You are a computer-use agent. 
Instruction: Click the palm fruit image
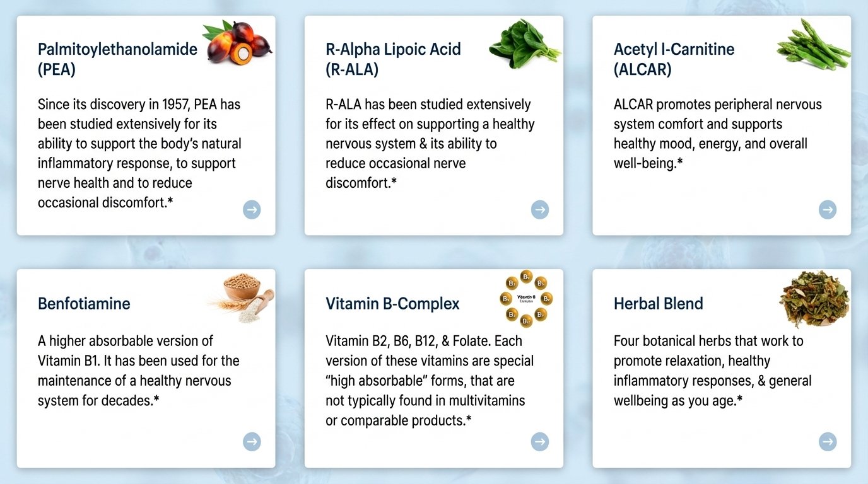[237, 42]
